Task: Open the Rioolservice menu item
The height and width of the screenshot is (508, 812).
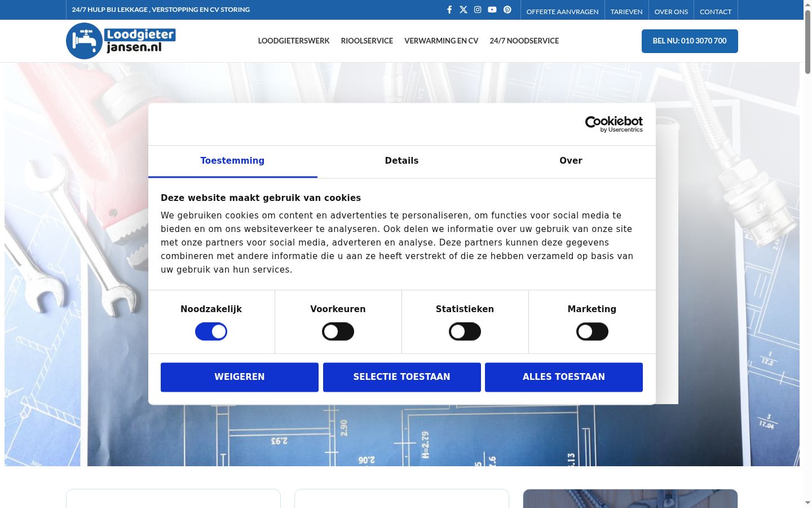Action: coord(367,41)
